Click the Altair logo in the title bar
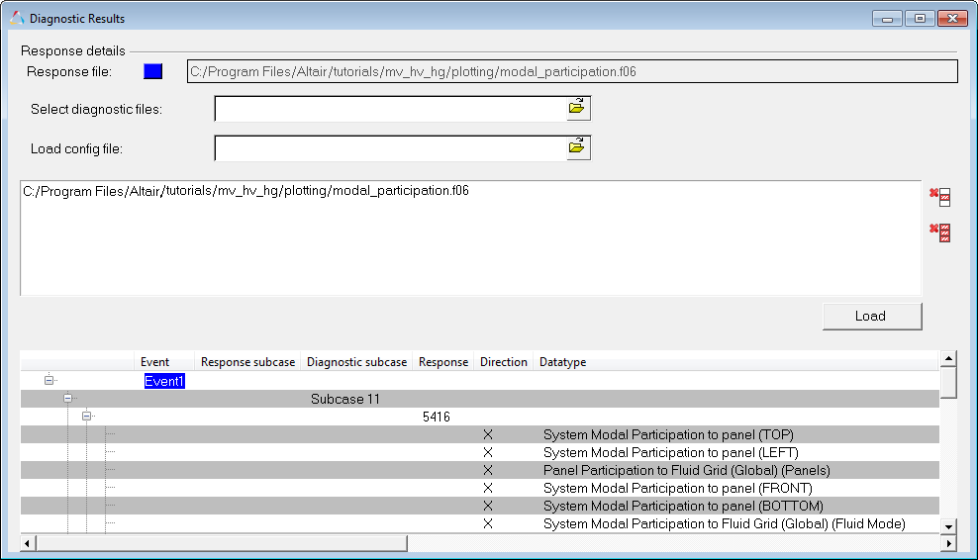This screenshot has height=560, width=978. 17,18
